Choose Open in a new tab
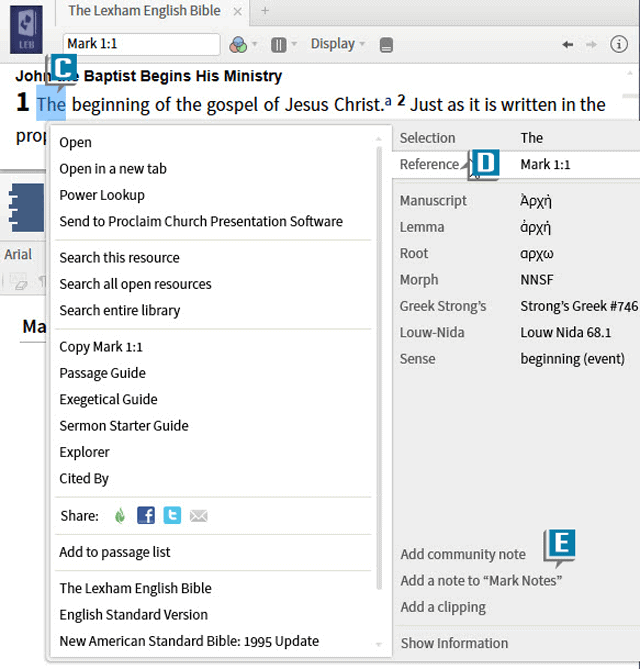The width and height of the screenshot is (640, 669). [113, 169]
